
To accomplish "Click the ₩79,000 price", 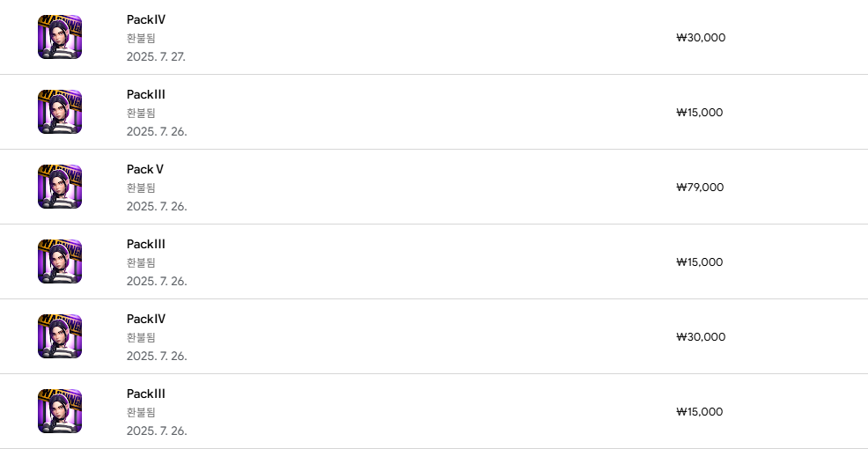I will (x=700, y=187).
